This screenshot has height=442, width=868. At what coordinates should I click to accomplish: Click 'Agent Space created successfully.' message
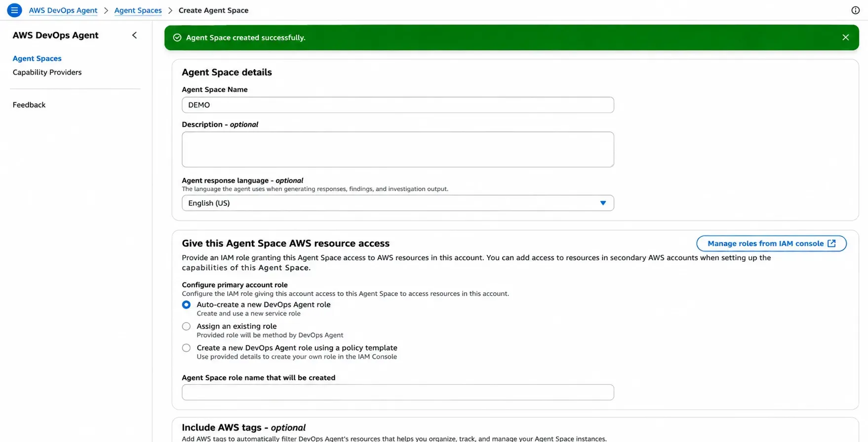point(245,38)
